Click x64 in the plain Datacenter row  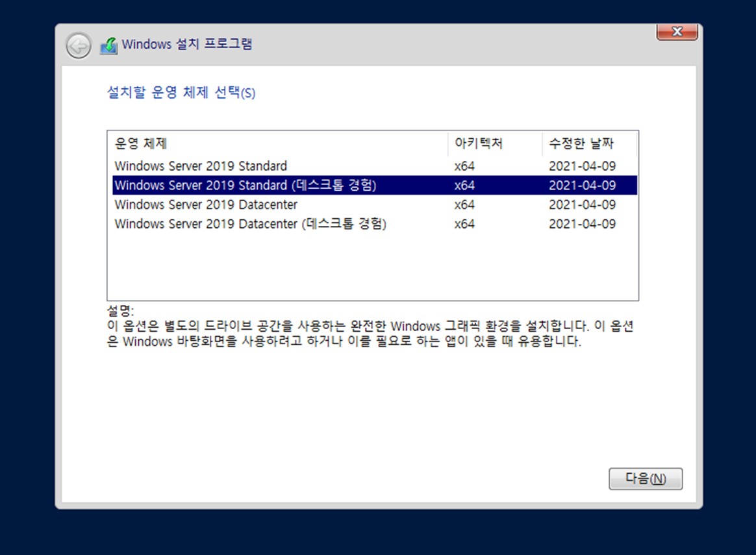click(464, 204)
